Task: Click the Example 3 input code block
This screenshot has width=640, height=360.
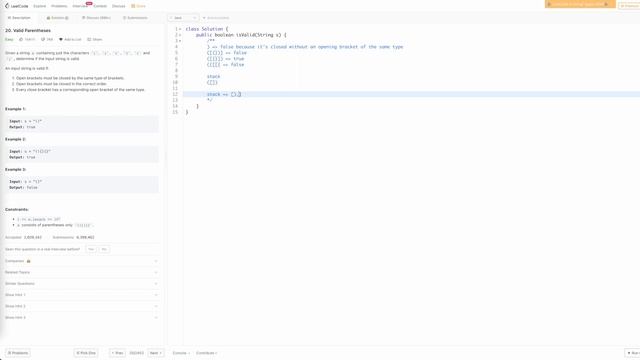Action: point(82,184)
